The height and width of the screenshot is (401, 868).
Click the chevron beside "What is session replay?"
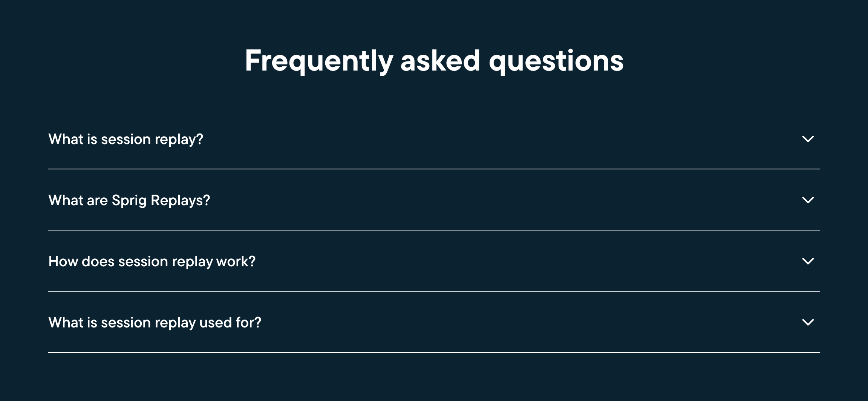(x=808, y=139)
